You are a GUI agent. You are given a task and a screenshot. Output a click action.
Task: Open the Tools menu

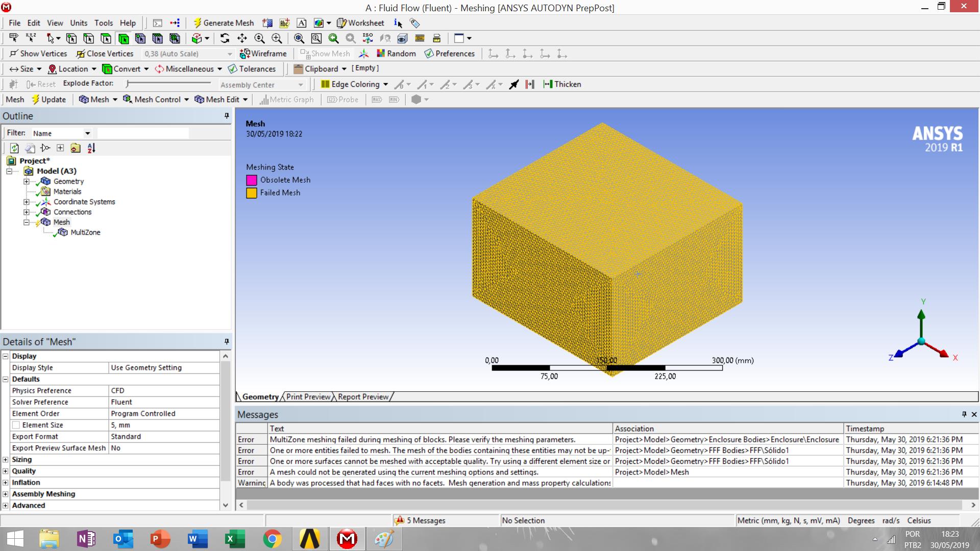click(x=103, y=23)
